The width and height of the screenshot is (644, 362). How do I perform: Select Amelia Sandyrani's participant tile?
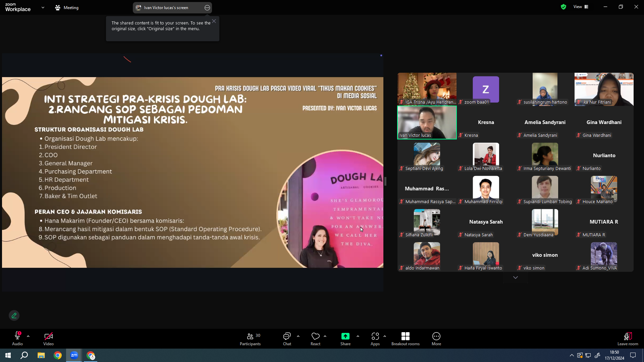pos(545,122)
